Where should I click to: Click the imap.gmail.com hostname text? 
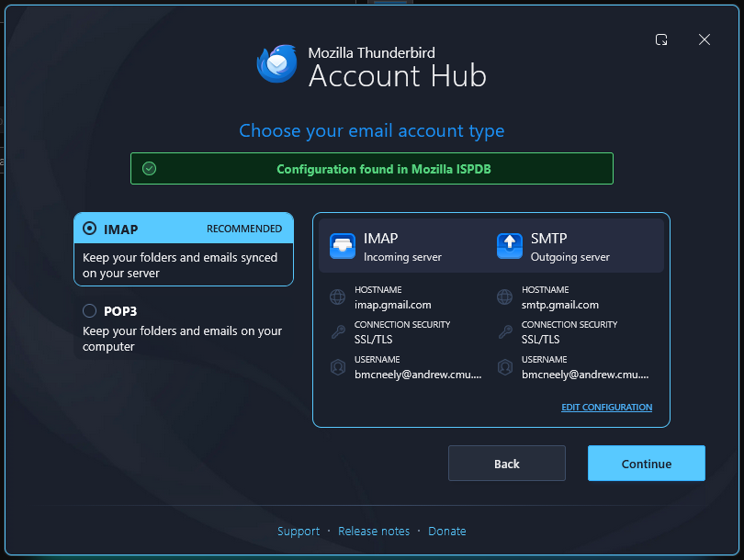coord(393,305)
